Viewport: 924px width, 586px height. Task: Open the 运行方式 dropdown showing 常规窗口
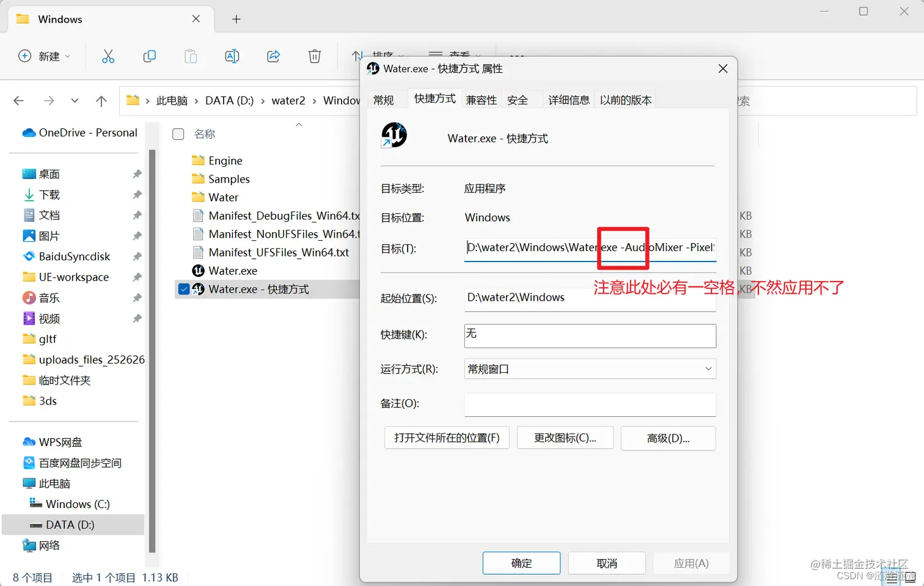click(x=708, y=369)
